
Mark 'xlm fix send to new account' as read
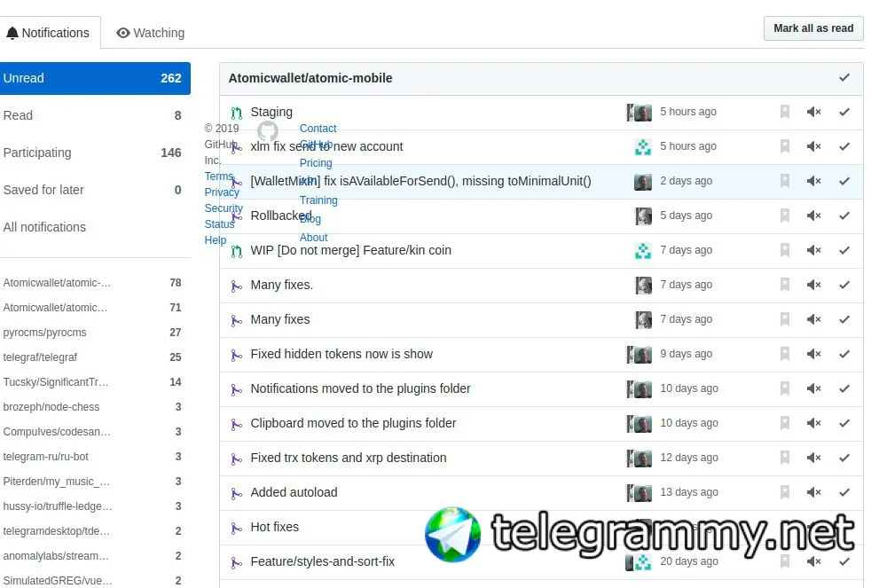(844, 146)
